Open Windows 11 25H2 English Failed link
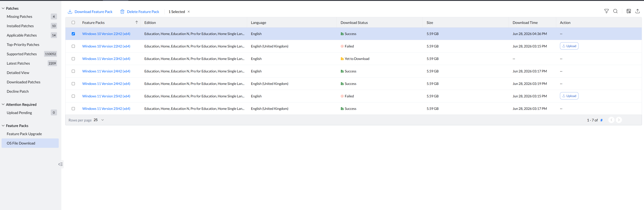Screen dimensions: 644x210 [106, 96]
